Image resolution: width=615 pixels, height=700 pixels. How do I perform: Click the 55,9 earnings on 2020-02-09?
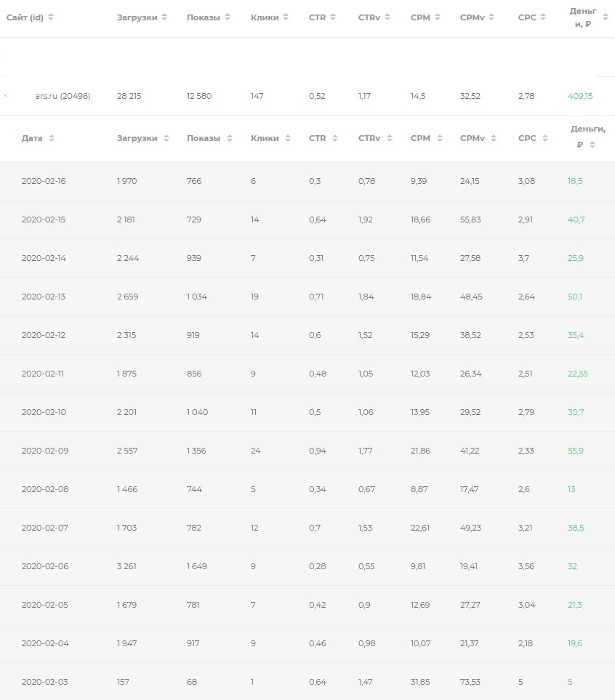tap(575, 451)
